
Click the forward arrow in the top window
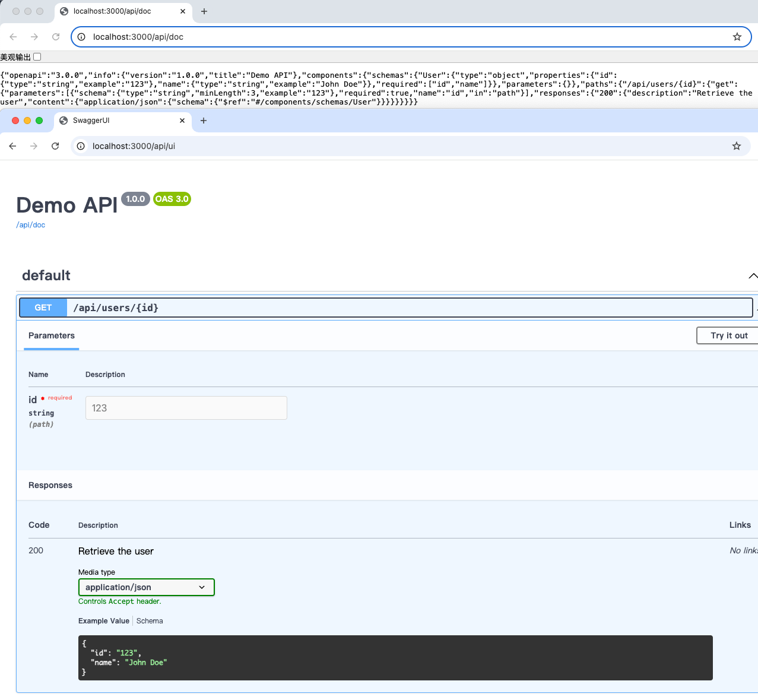(x=34, y=36)
